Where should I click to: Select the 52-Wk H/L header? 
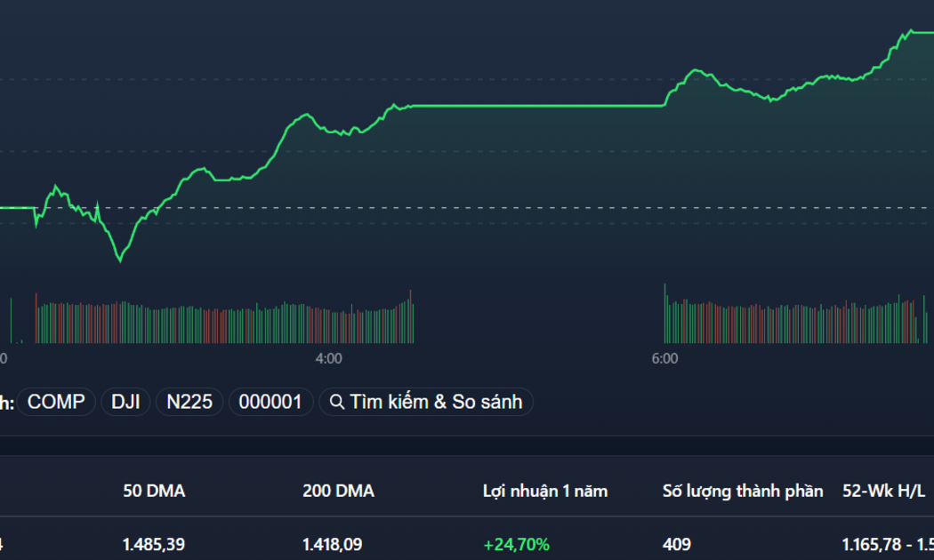point(884,491)
